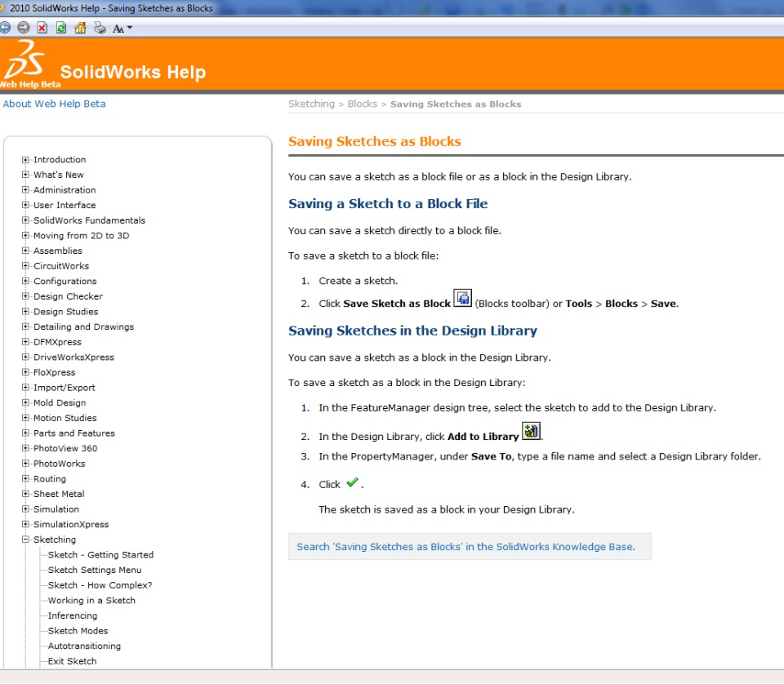Viewport: 784px width, 684px height.
Task: Go to the Home page icon
Action: click(x=80, y=28)
